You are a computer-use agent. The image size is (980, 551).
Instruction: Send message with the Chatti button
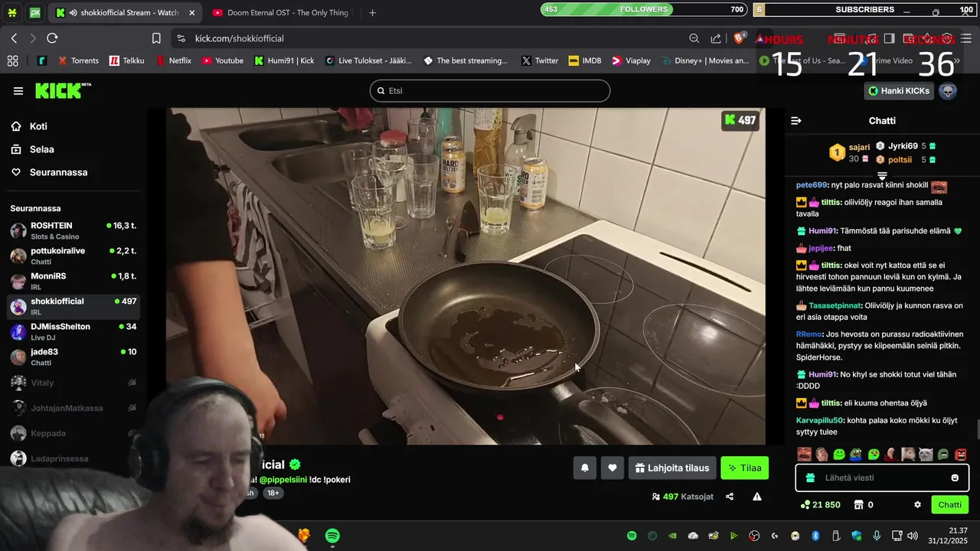949,505
